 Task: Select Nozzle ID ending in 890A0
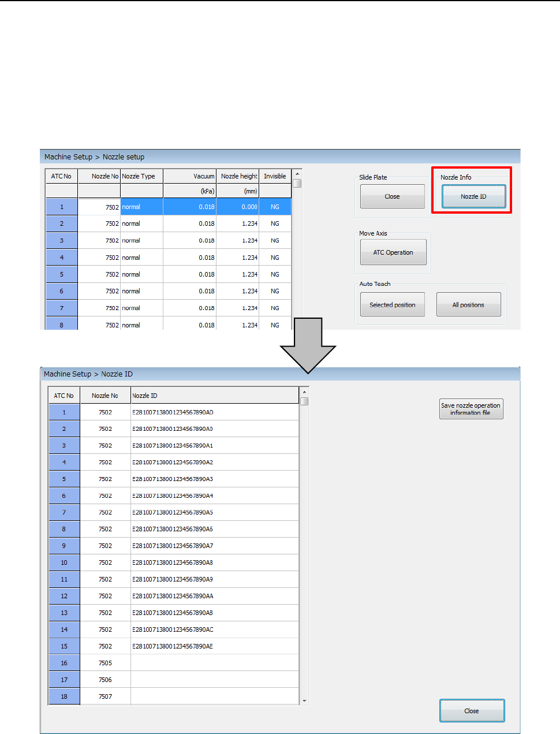[215, 429]
